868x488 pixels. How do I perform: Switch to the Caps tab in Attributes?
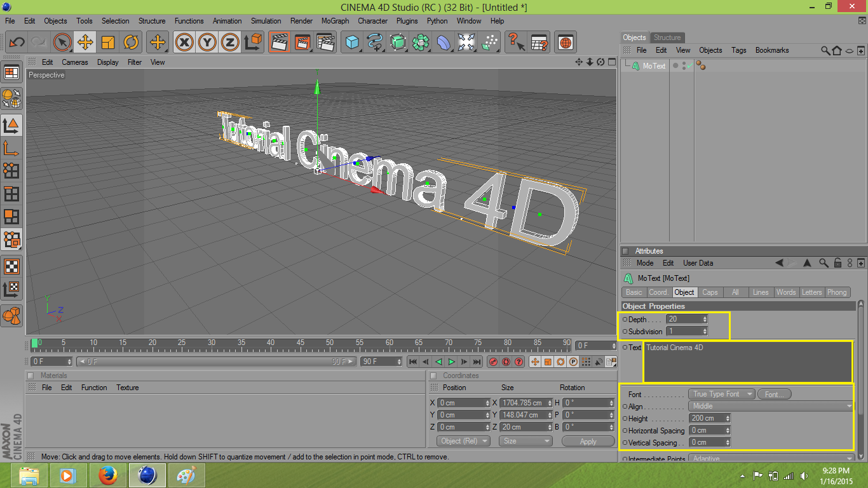coord(710,292)
